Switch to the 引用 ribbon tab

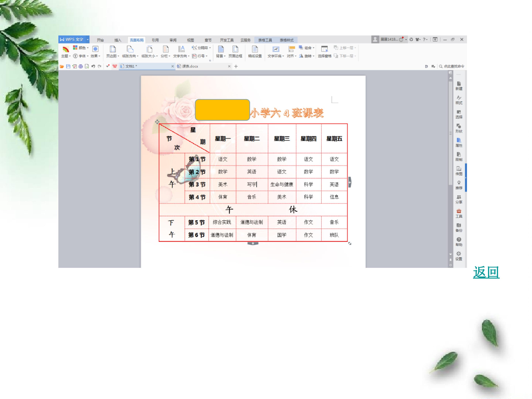pyautogui.click(x=155, y=40)
